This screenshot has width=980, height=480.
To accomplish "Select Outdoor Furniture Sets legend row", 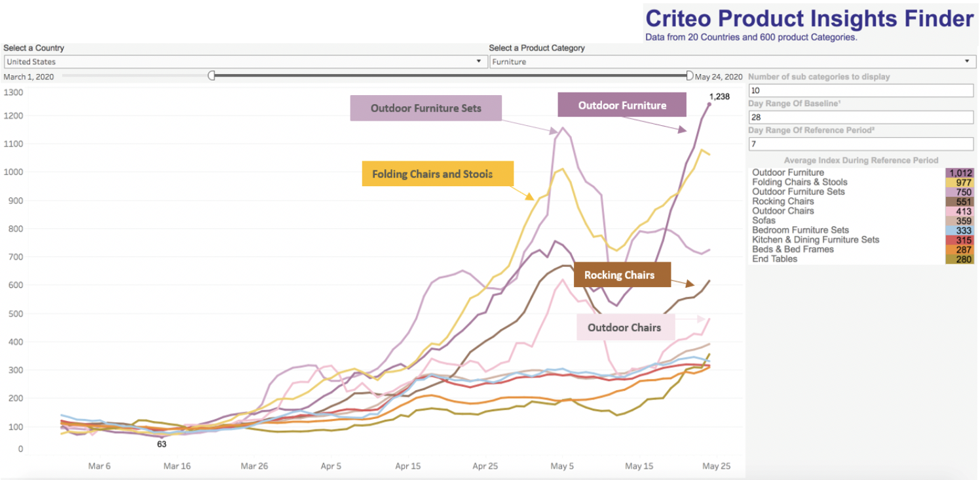I will click(x=863, y=191).
